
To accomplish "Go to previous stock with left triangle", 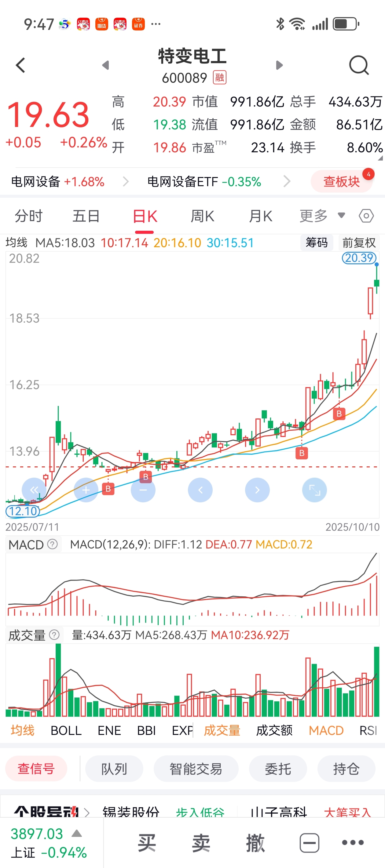I will click(106, 65).
